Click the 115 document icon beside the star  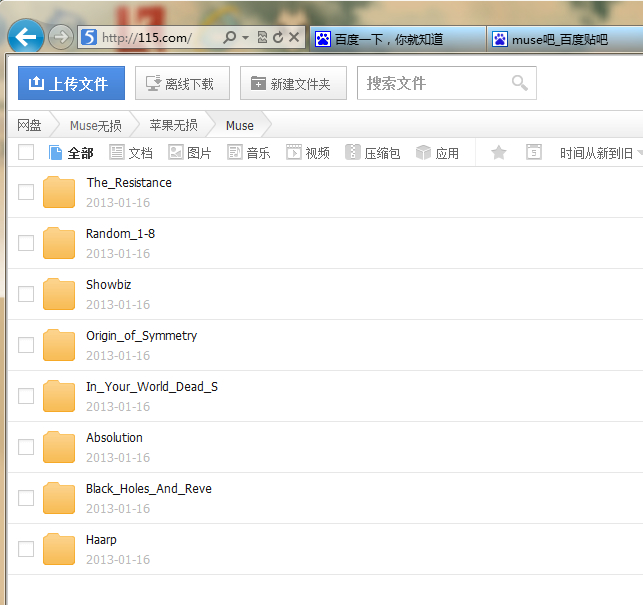[534, 152]
